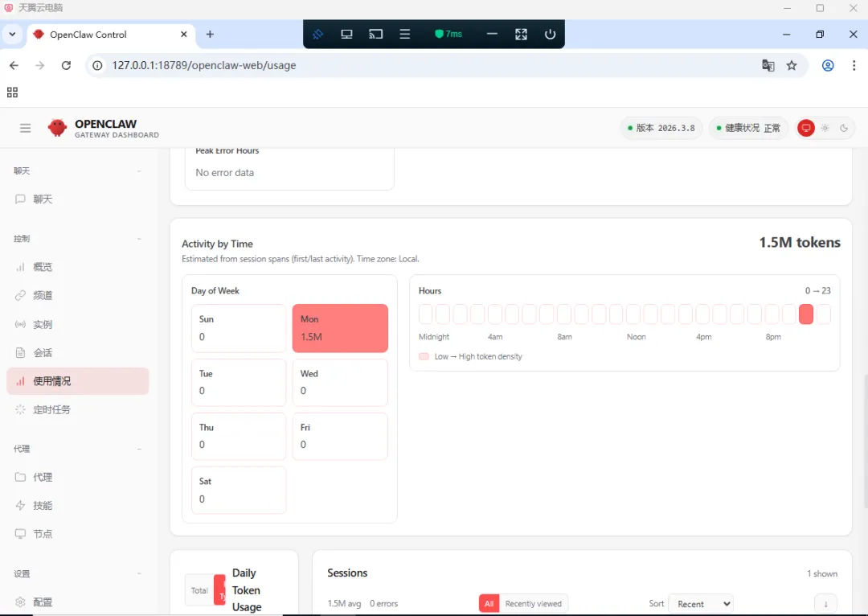Toggle fullscreen in remote toolbar
Viewport: 868px width, 616px height.
pyautogui.click(x=521, y=35)
